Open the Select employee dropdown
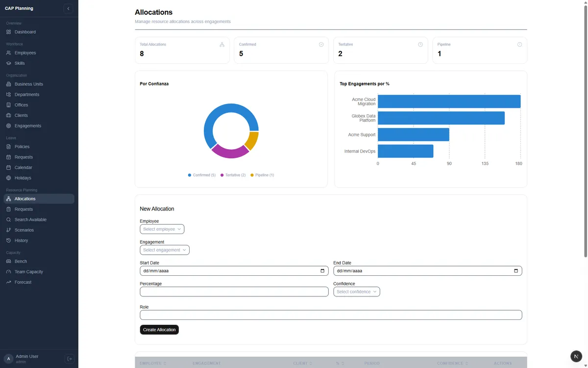Image resolution: width=588 pixels, height=368 pixels. coord(162,229)
